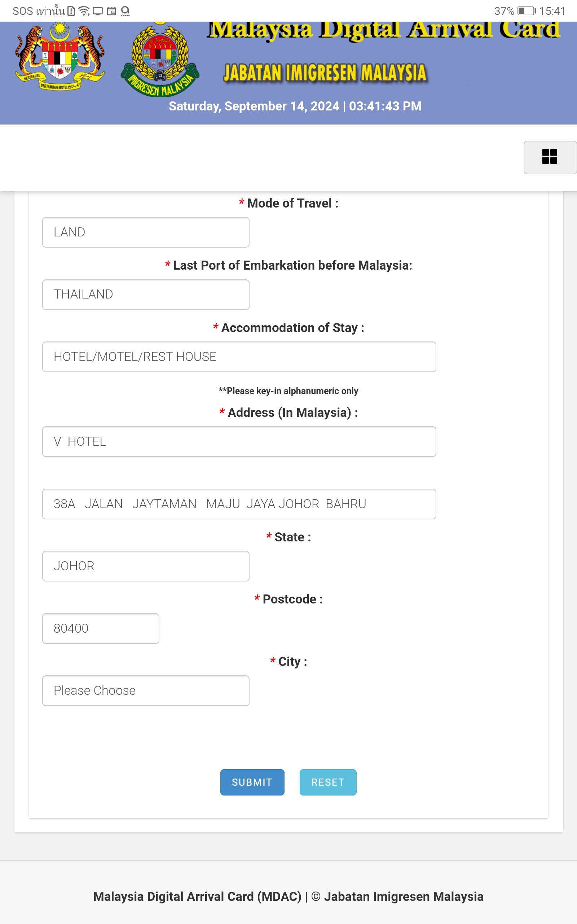Open the Mode of Travel dropdown

tap(146, 232)
